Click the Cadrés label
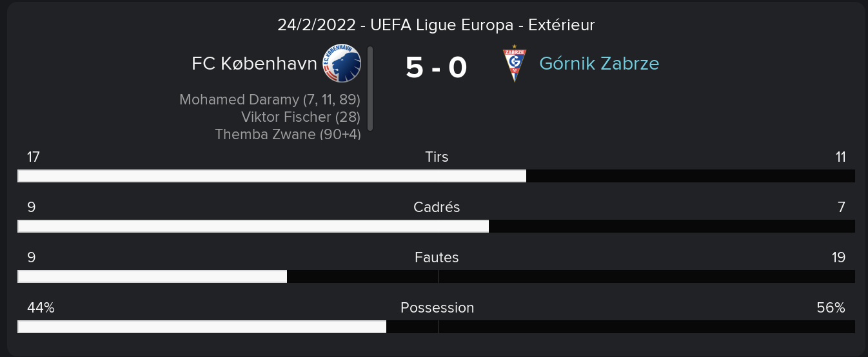The height and width of the screenshot is (357, 868). point(437,207)
